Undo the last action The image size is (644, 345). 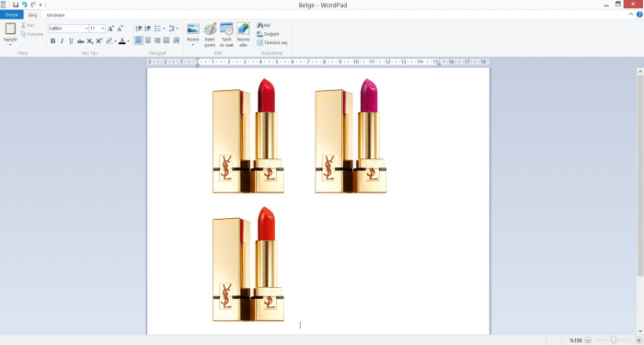pyautogui.click(x=24, y=5)
